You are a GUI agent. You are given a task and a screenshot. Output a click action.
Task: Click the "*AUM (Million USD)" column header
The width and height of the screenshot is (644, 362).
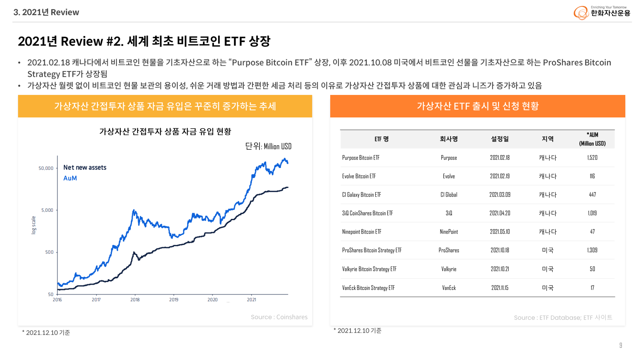click(592, 139)
